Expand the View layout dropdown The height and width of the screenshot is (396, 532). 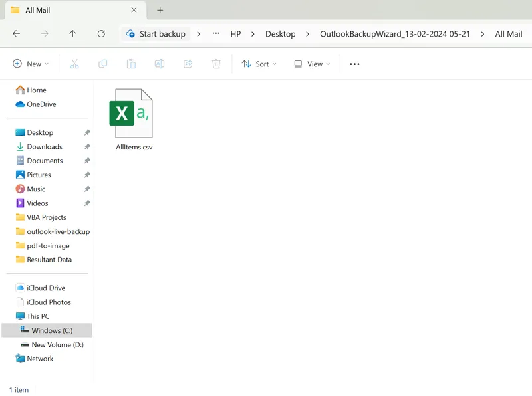(x=312, y=64)
